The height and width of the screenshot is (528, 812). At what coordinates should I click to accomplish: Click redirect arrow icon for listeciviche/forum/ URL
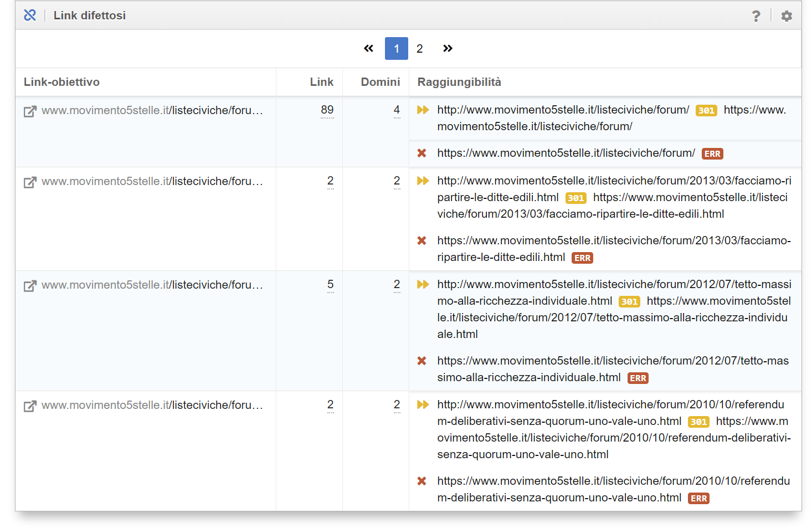pyautogui.click(x=423, y=110)
